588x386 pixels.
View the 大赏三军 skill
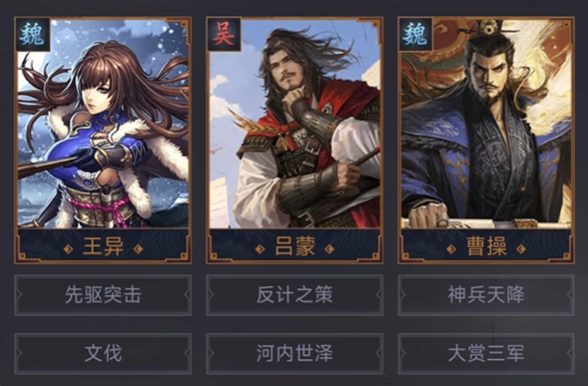pos(486,353)
